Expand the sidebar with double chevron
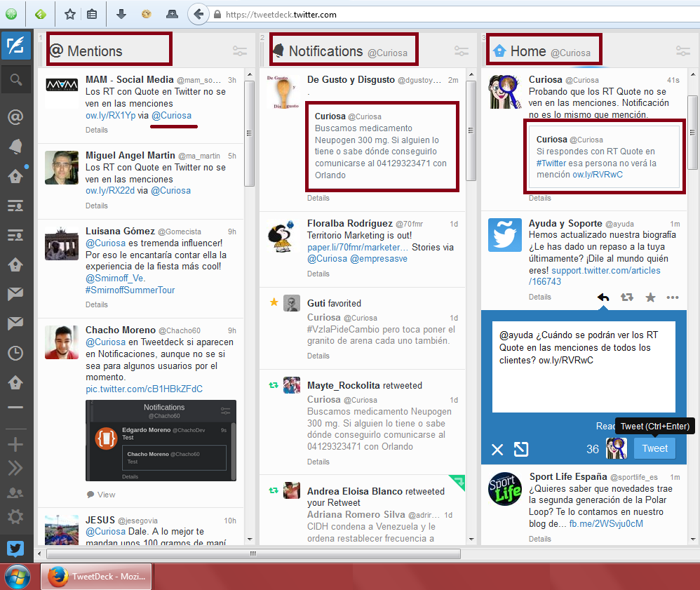Image resolution: width=700 pixels, height=590 pixels. coord(15,468)
